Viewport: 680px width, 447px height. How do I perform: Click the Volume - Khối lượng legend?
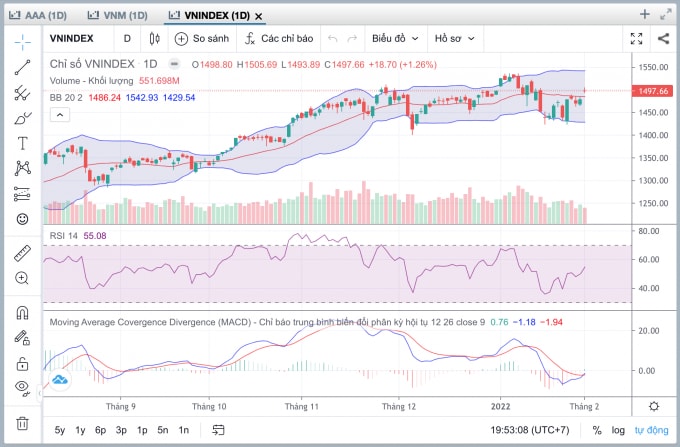click(x=91, y=81)
